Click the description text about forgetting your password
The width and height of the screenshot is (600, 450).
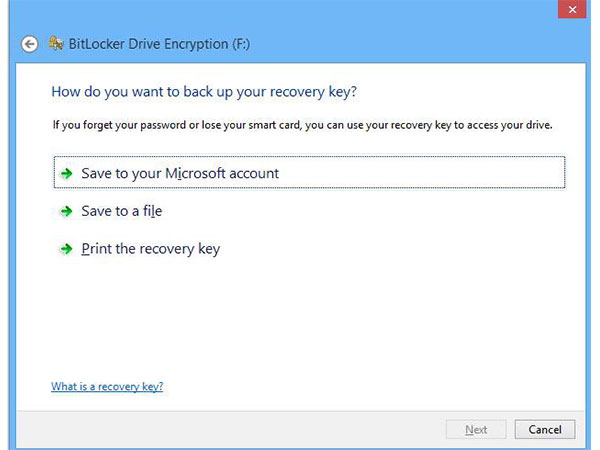[x=302, y=125]
